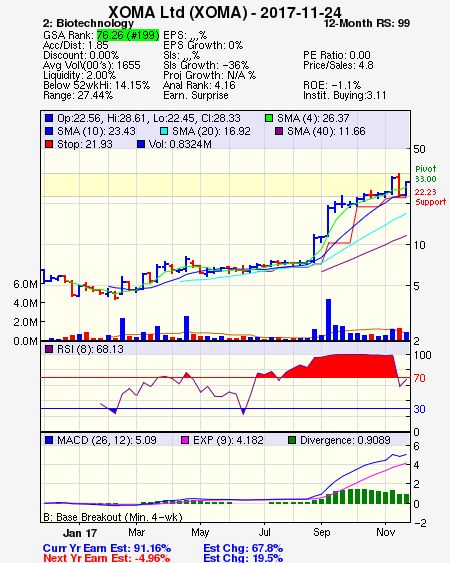Click the tallest September volume bar
This screenshot has height=563, width=450.
pos(328,320)
